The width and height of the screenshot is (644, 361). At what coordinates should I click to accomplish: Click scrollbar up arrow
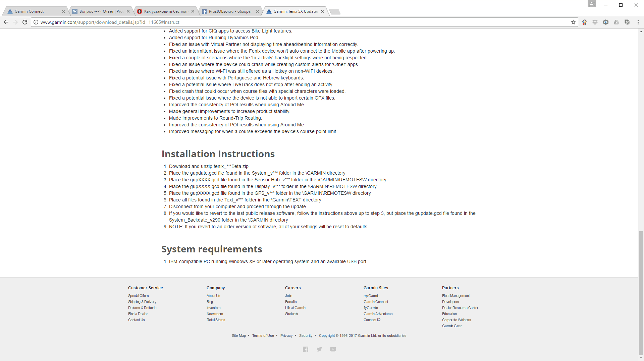pyautogui.click(x=641, y=32)
